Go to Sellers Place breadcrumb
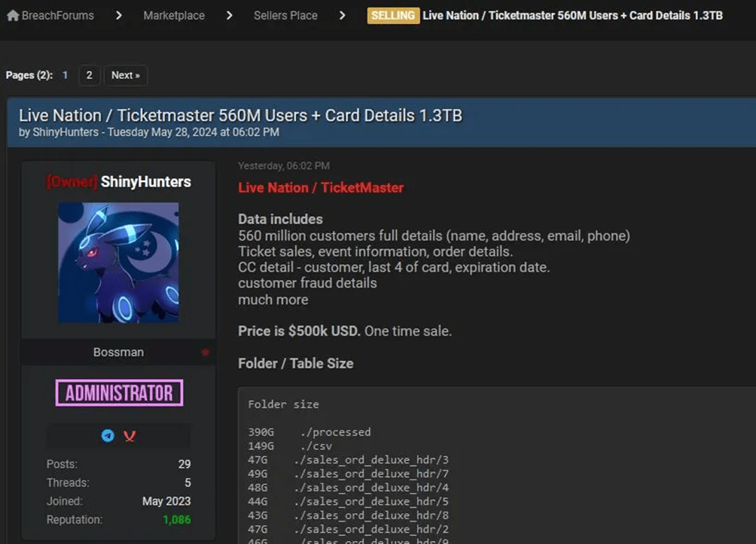Image resolution: width=756 pixels, height=544 pixels. 285,15
